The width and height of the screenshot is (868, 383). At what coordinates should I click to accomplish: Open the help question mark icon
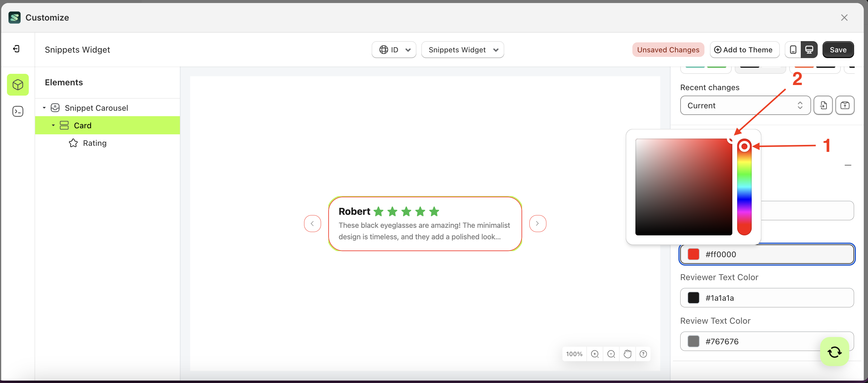643,354
